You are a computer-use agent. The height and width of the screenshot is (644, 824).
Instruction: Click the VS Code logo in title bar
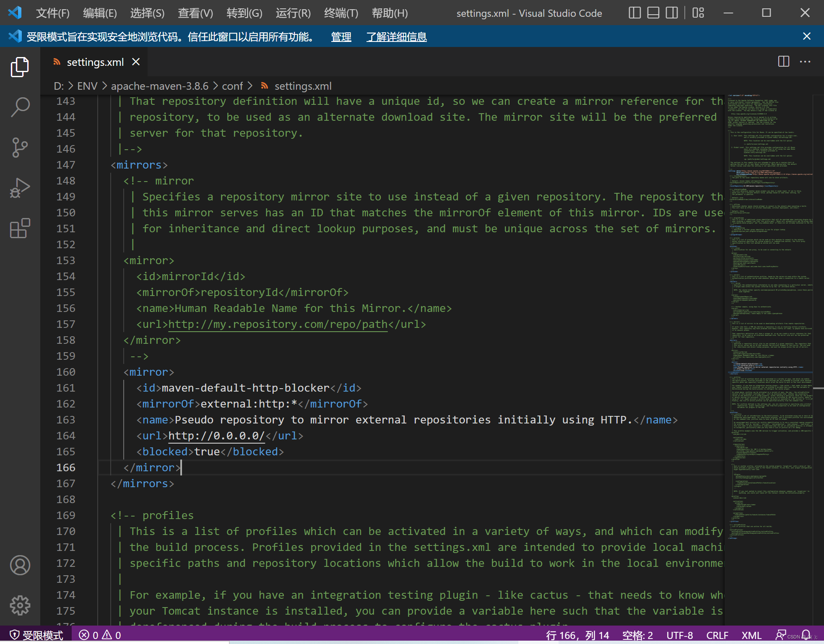point(15,13)
